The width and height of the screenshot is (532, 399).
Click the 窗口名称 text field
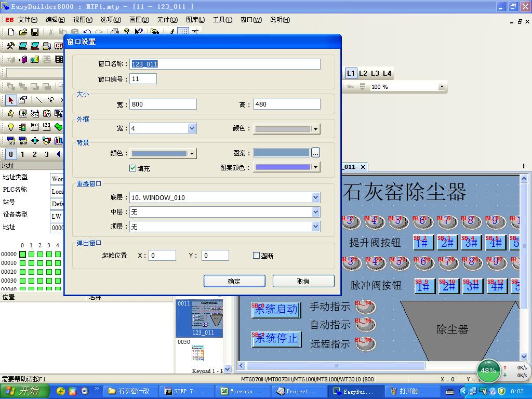tap(225, 64)
